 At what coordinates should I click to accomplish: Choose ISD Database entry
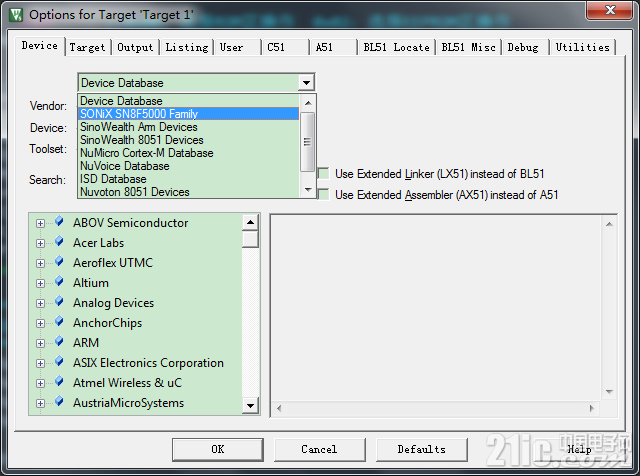pyautogui.click(x=189, y=179)
